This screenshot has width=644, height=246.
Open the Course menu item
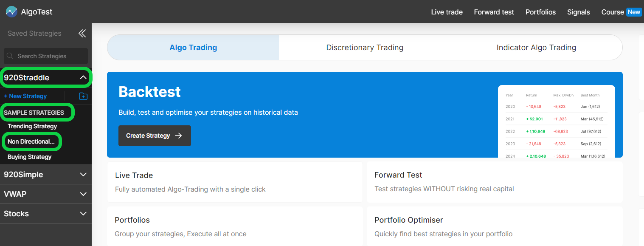613,12
